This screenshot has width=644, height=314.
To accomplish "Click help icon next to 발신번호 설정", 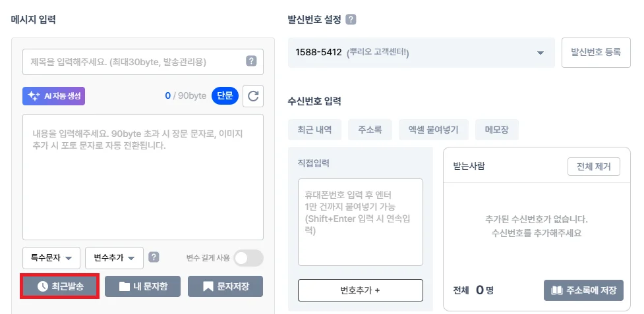I will (x=351, y=20).
